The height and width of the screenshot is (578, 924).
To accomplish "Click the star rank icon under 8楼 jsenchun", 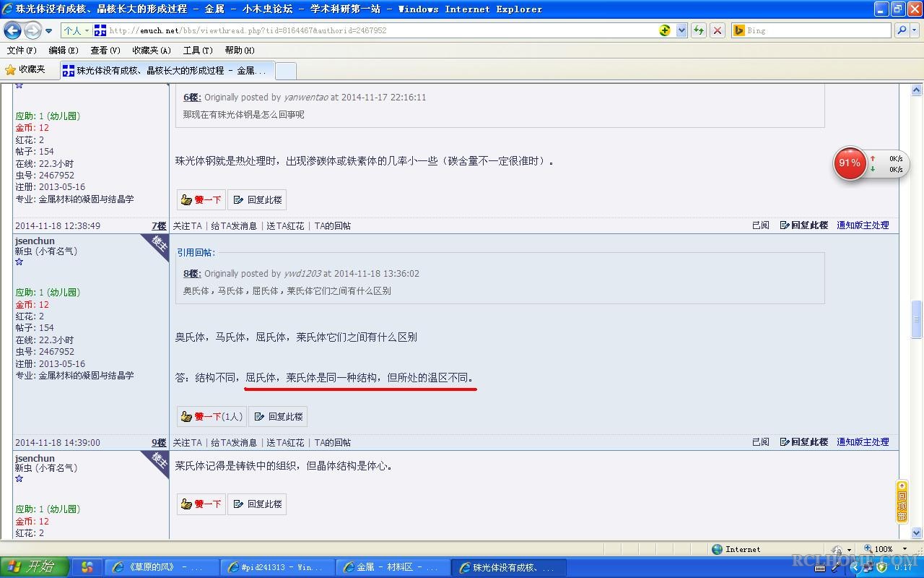I will click(19, 262).
